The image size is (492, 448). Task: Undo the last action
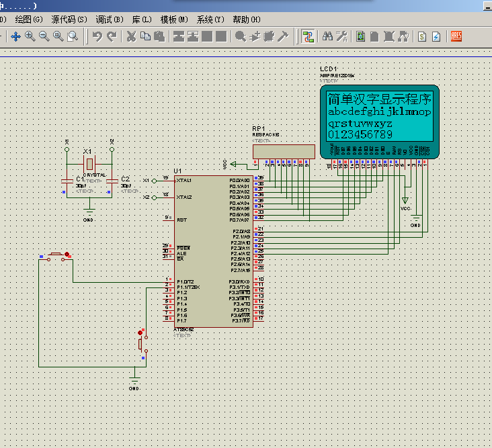click(x=97, y=36)
